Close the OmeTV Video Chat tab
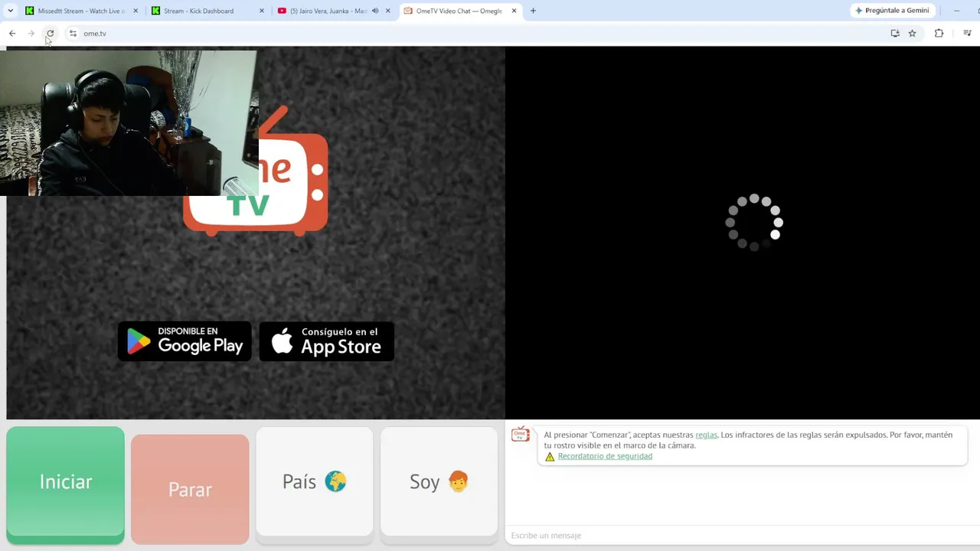Screen dimensions: 980x551 (514, 11)
